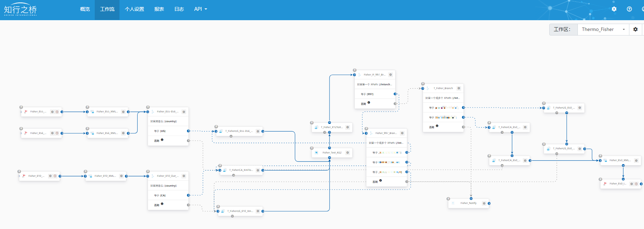Select the 工作流 tab
This screenshot has width=644, height=229.
click(x=107, y=9)
